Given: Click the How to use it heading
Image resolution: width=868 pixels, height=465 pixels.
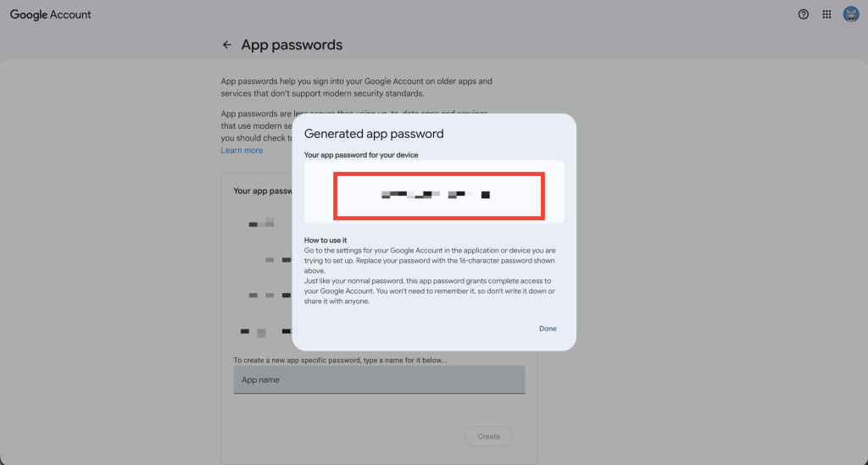Looking at the screenshot, I should click(325, 241).
